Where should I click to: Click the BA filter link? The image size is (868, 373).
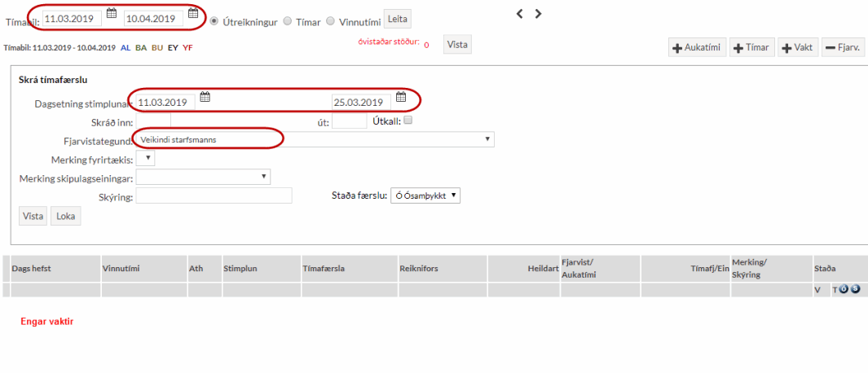[141, 48]
